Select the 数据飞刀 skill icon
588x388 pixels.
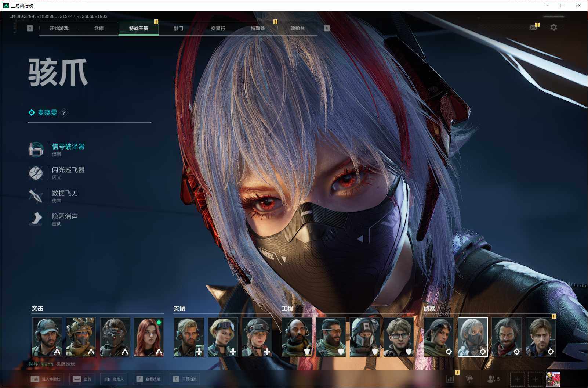click(36, 196)
